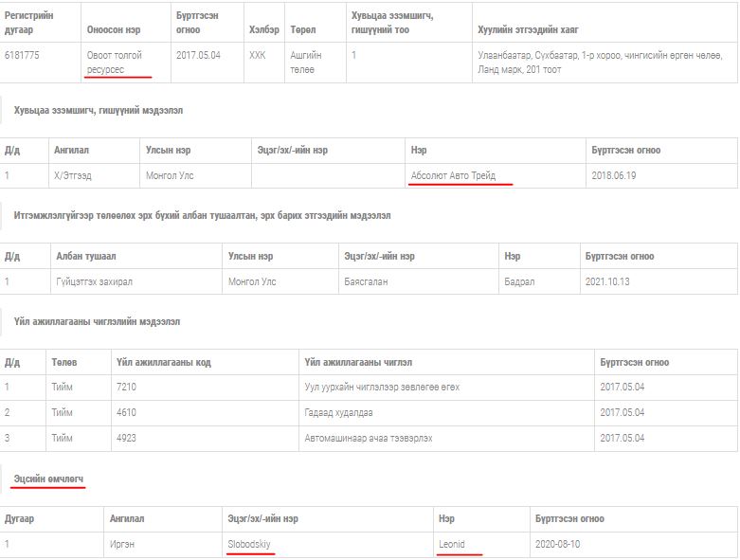Click shareholder name Абсолют Авто Трейд
Image resolution: width=740 pixels, height=560 pixels.
click(x=453, y=175)
